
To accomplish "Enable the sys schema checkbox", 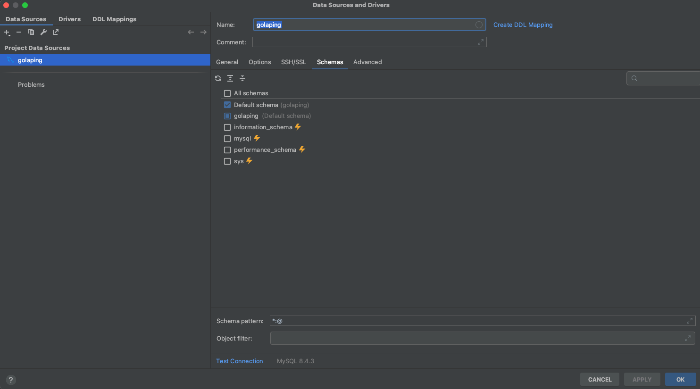I will pyautogui.click(x=227, y=161).
